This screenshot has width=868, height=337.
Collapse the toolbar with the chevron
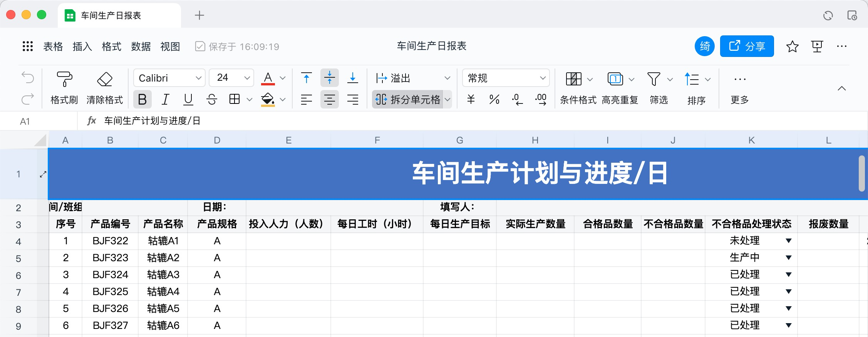[842, 88]
